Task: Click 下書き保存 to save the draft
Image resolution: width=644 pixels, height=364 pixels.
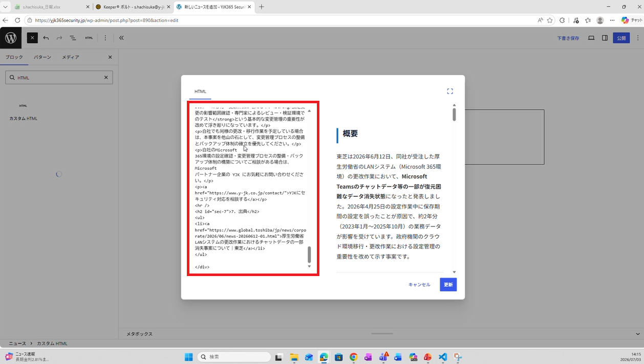Action: pos(568,38)
